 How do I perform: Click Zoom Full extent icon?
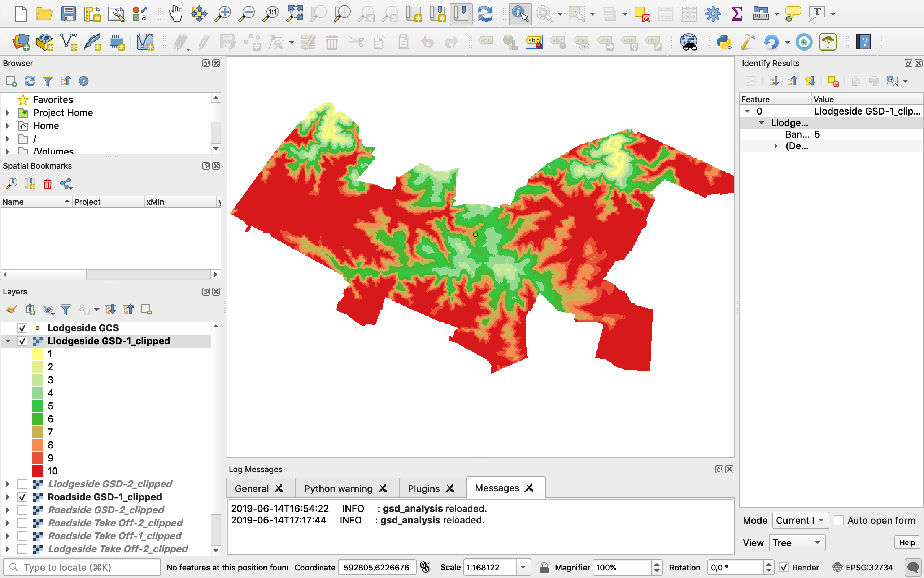[295, 14]
